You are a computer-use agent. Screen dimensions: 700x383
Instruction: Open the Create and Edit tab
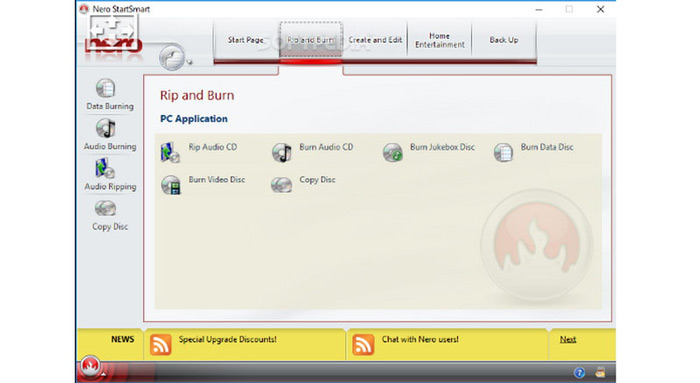(x=375, y=40)
